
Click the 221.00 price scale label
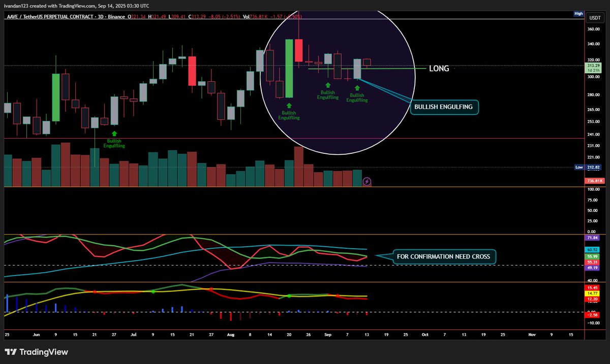coord(593,157)
